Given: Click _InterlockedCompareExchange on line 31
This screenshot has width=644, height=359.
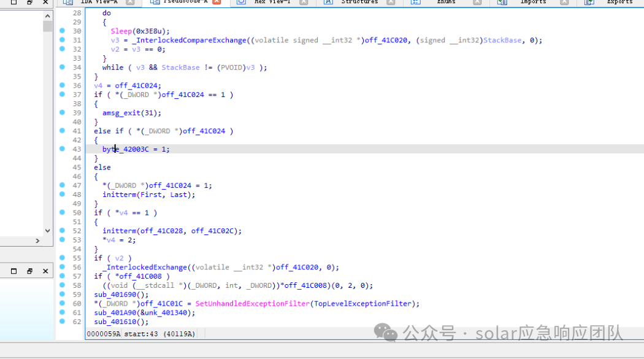Looking at the screenshot, I should pyautogui.click(x=190, y=41).
